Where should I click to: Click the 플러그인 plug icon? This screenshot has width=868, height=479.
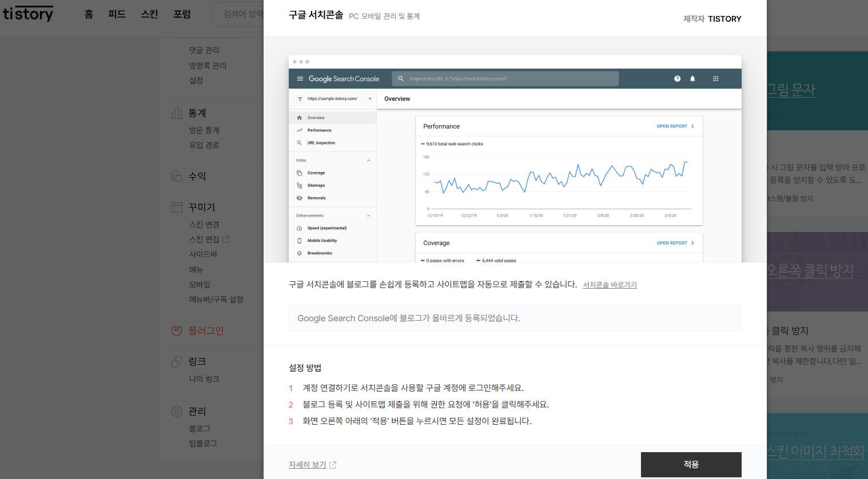click(177, 330)
